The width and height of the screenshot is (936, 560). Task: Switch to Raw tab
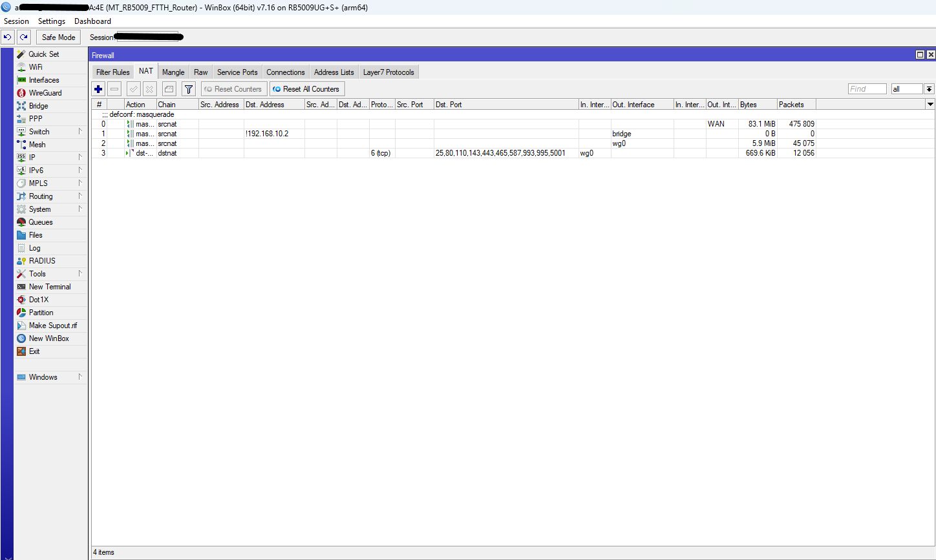(201, 72)
